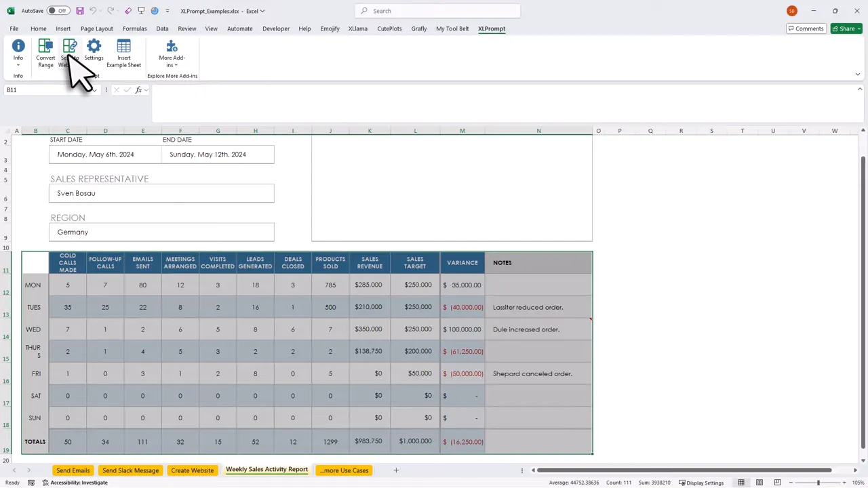Open the Info add-in pane
This screenshot has width=868, height=488.
(18, 46)
